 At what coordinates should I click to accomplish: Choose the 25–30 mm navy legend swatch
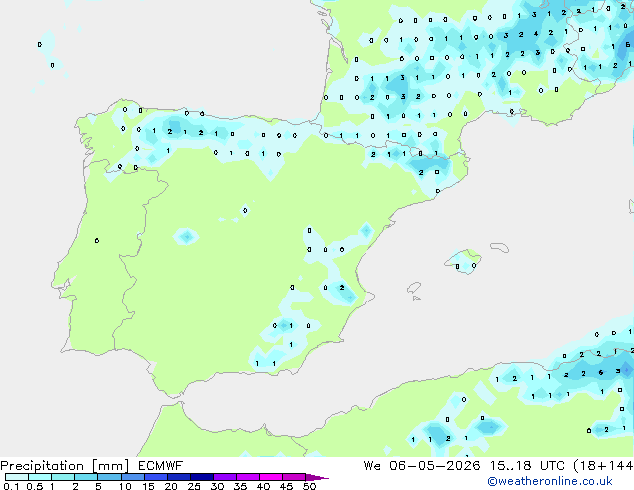[x=201, y=477]
